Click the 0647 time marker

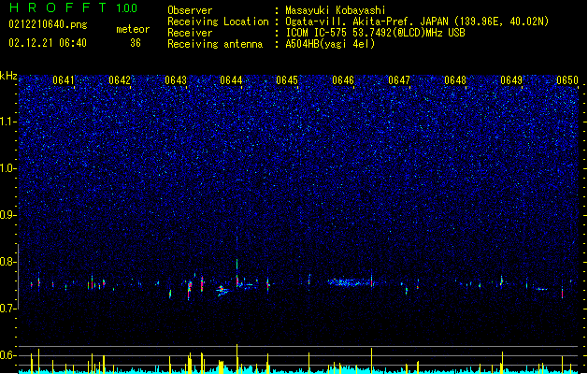(399, 80)
